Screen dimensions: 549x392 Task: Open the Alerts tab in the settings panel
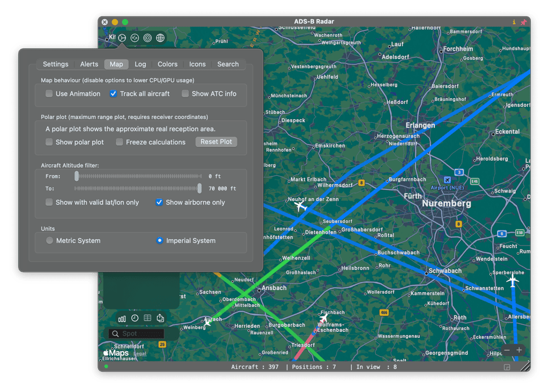click(x=89, y=64)
